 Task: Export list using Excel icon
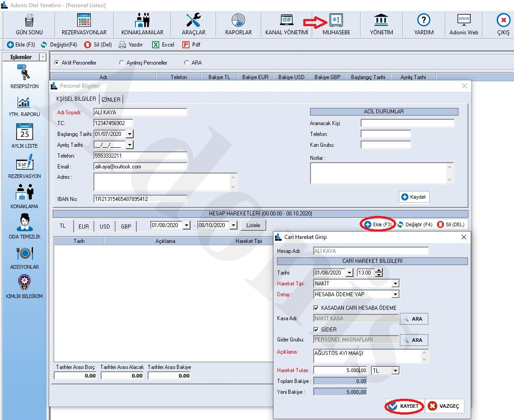pos(156,45)
